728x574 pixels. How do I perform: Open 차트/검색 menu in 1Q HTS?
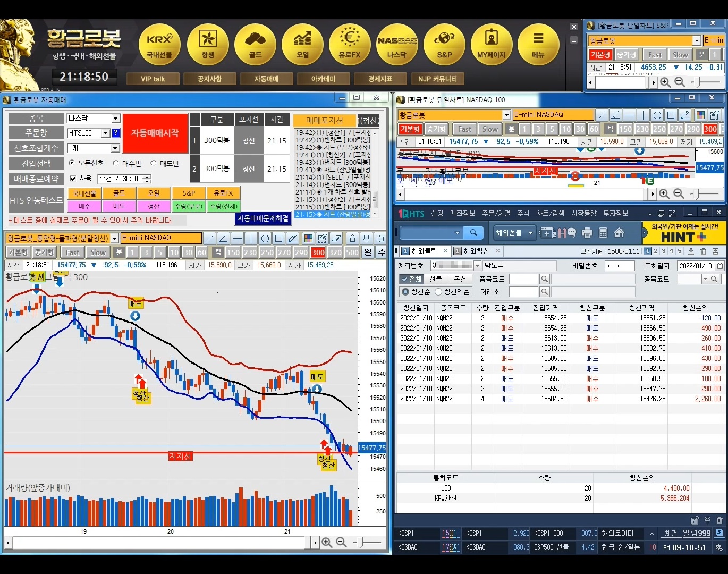point(550,213)
